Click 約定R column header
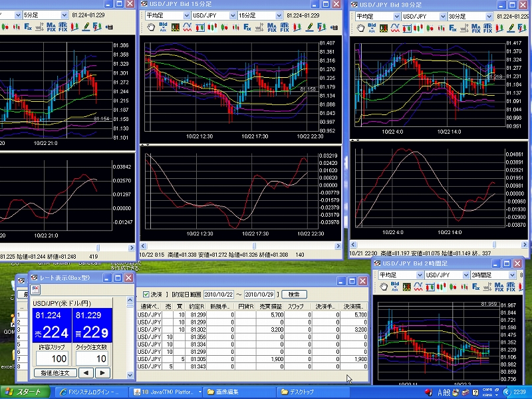The height and width of the screenshot is (399, 532). click(x=196, y=307)
